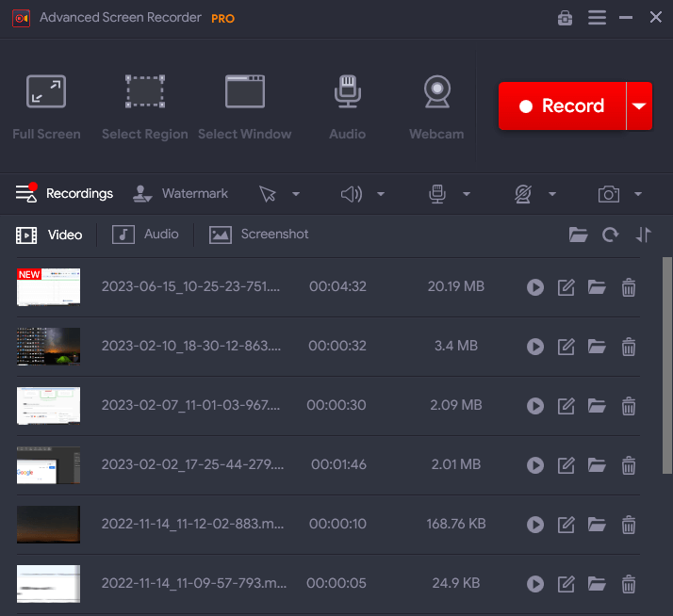Viewport: 673px width, 616px height.
Task: Play the 2023-02-02 recording
Action: (535, 465)
